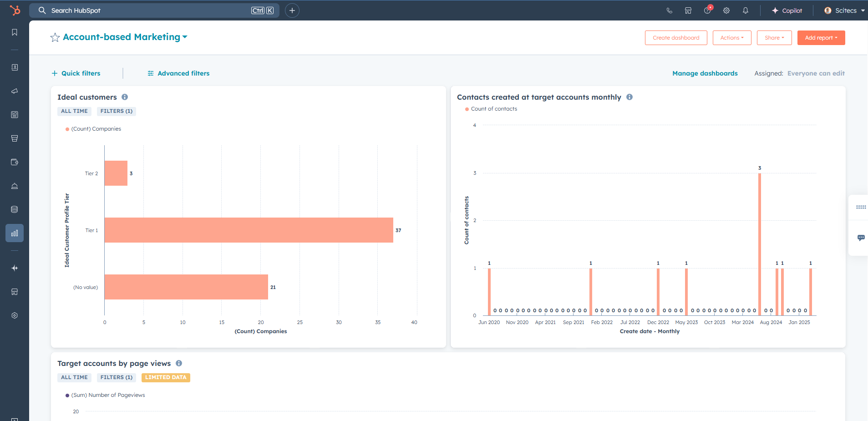Toggle the (Count) Companies legend series
Viewport: 868px width, 421px height.
coord(96,129)
